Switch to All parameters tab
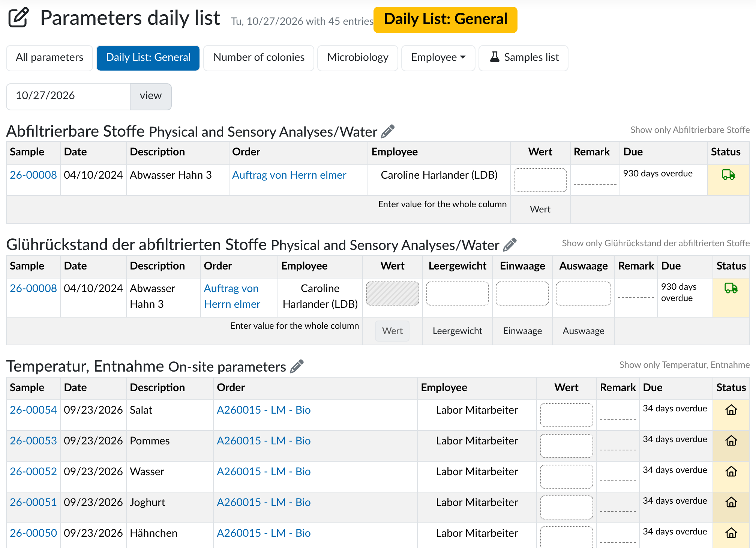Image resolution: width=756 pixels, height=548 pixels. (x=49, y=58)
